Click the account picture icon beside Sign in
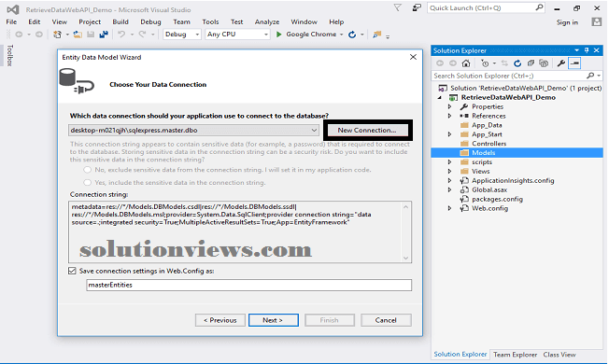This screenshot has height=364, width=609. (597, 22)
